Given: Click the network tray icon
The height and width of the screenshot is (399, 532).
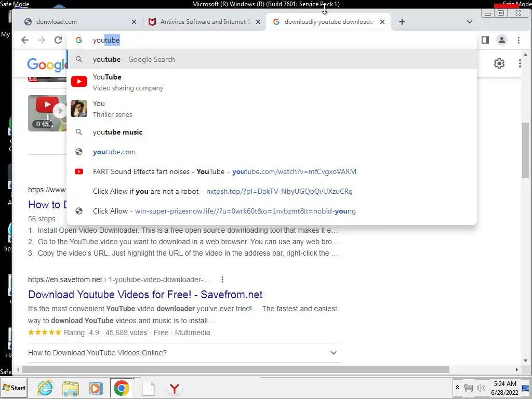Looking at the screenshot, I should point(469,388).
